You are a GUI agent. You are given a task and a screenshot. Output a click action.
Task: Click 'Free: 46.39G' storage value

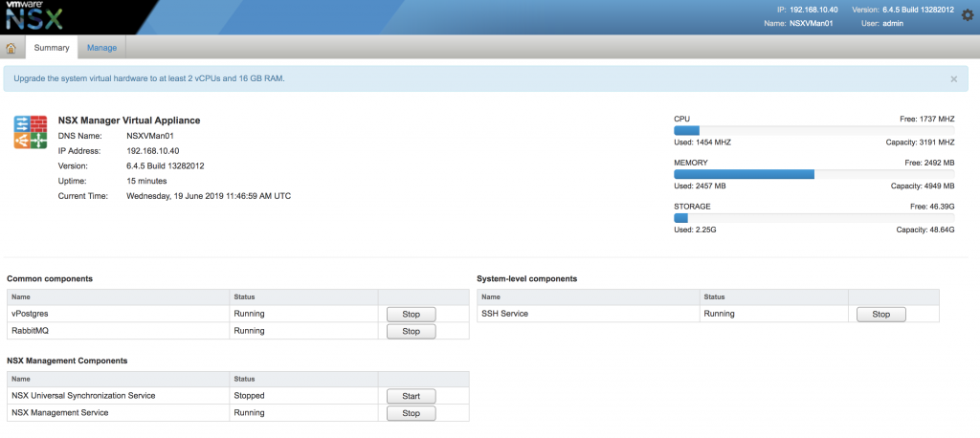pyautogui.click(x=932, y=206)
